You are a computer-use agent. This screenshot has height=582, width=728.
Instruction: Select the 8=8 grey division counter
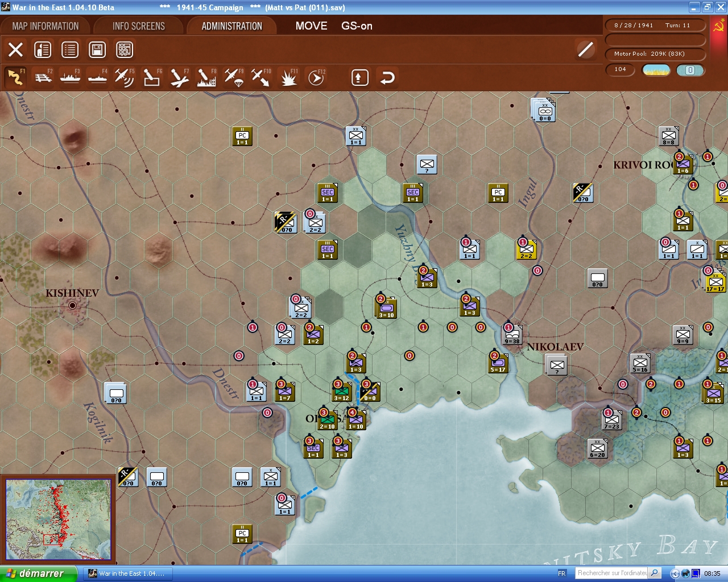click(x=669, y=136)
